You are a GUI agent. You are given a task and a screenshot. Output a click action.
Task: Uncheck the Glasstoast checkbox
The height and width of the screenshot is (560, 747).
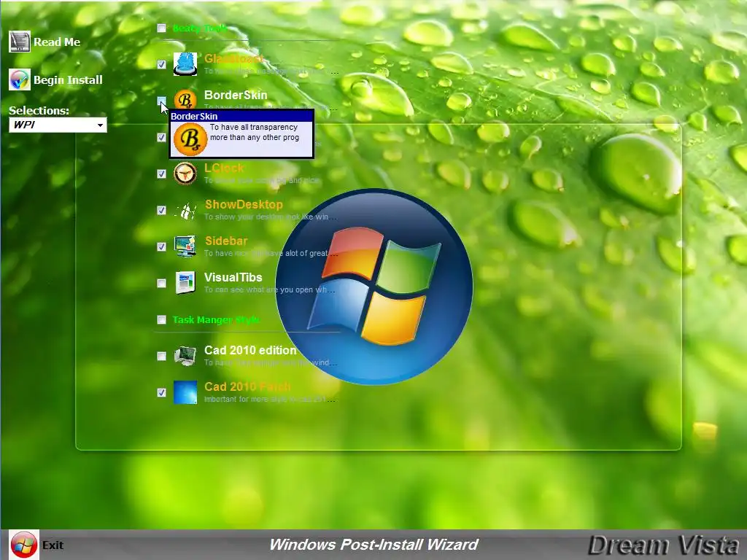coord(161,64)
